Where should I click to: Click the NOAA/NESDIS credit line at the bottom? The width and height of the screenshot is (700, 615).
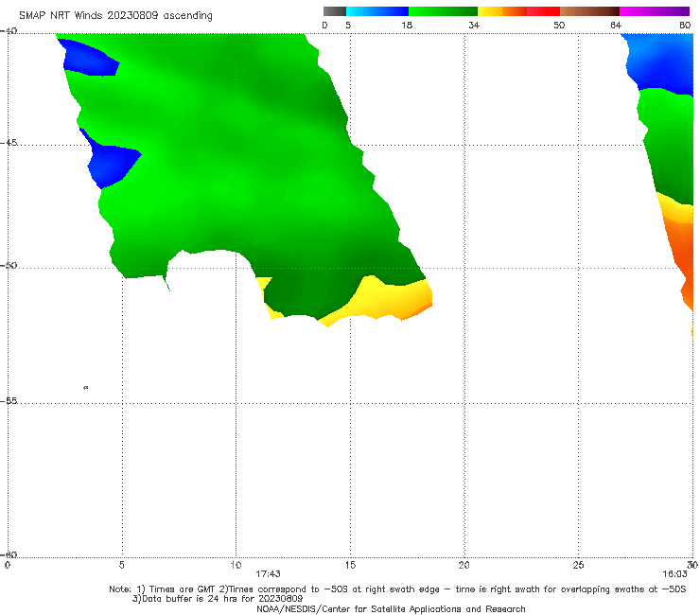point(391,608)
